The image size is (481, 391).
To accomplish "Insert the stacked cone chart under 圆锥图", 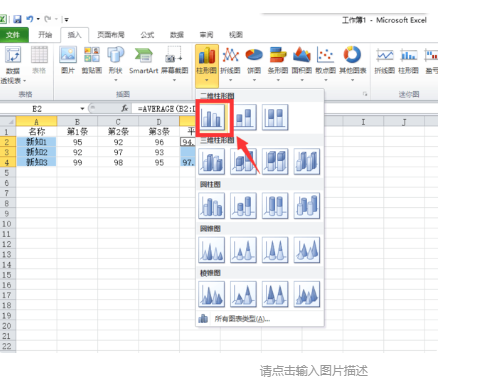I will (243, 250).
